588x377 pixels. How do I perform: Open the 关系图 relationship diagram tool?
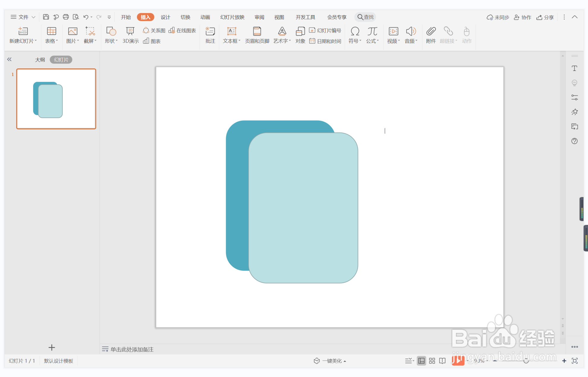[x=154, y=30]
